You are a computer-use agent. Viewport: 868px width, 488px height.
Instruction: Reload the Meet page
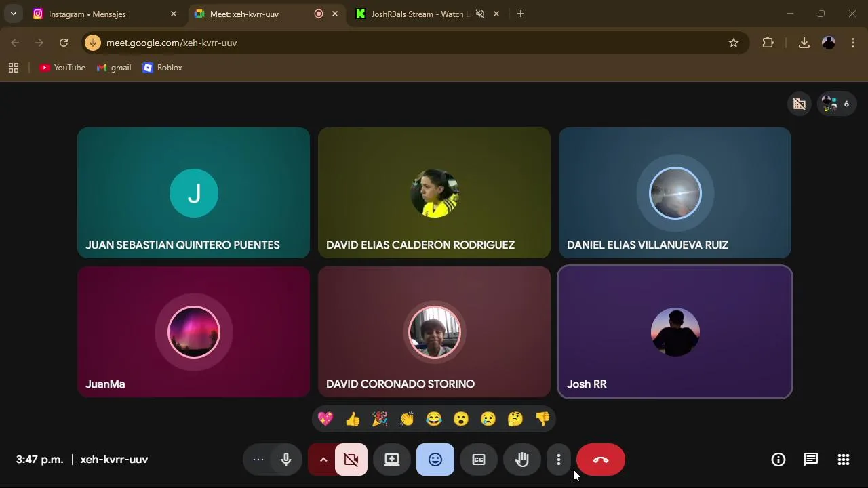click(64, 43)
